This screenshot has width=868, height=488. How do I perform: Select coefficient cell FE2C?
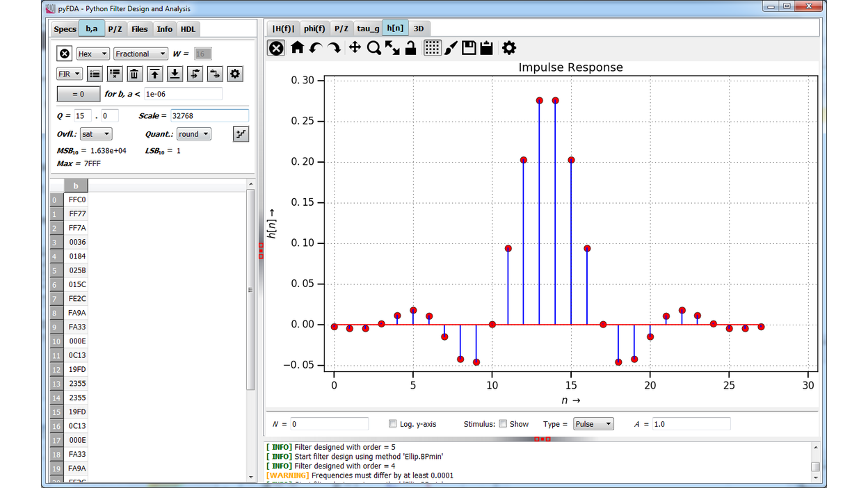76,299
